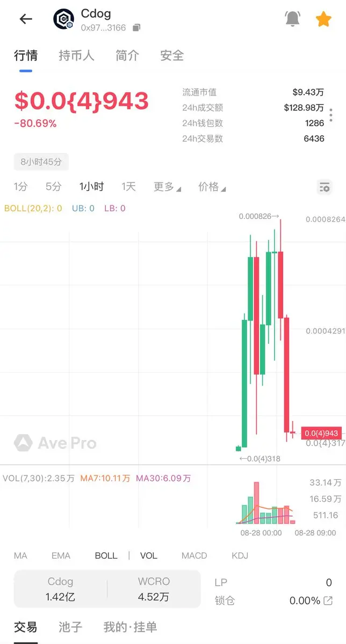This screenshot has height=644, width=346.
Task: Open the lock 锁仓 external link icon
Action: (328, 601)
